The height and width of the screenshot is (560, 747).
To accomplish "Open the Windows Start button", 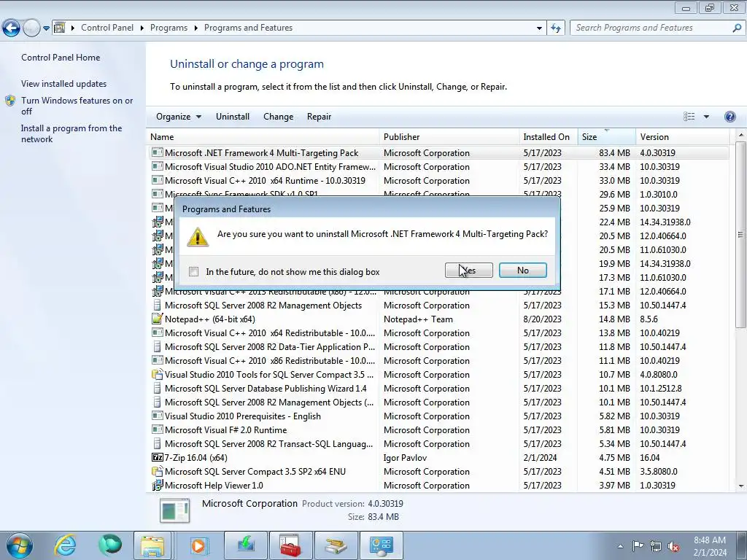I will tap(19, 545).
